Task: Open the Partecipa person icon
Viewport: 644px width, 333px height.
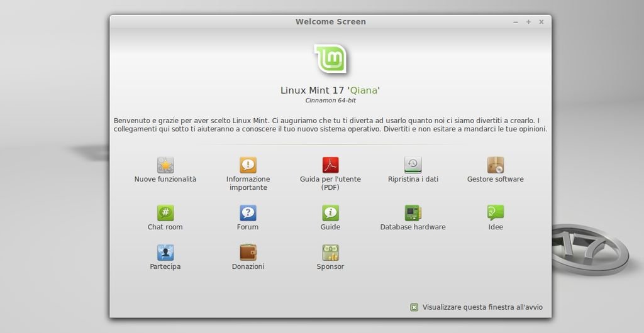Action: 165,252
